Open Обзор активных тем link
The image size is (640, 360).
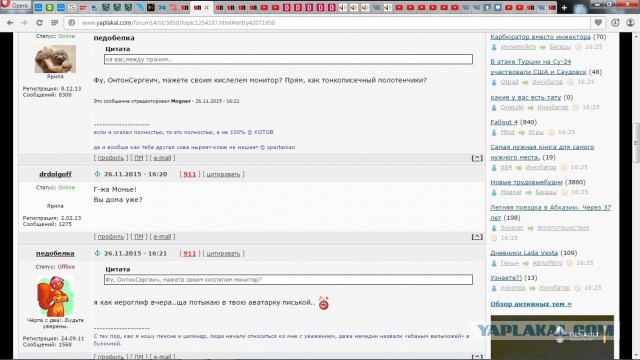[531, 304]
